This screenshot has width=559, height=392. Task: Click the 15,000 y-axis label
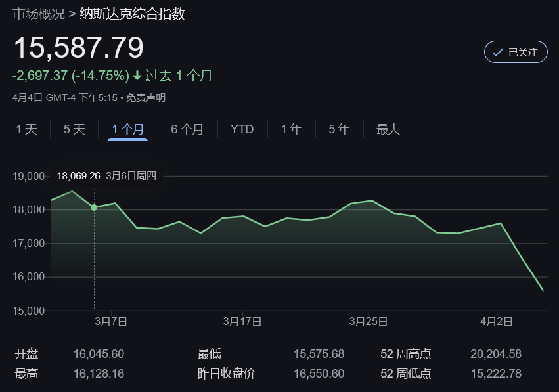coord(28,311)
